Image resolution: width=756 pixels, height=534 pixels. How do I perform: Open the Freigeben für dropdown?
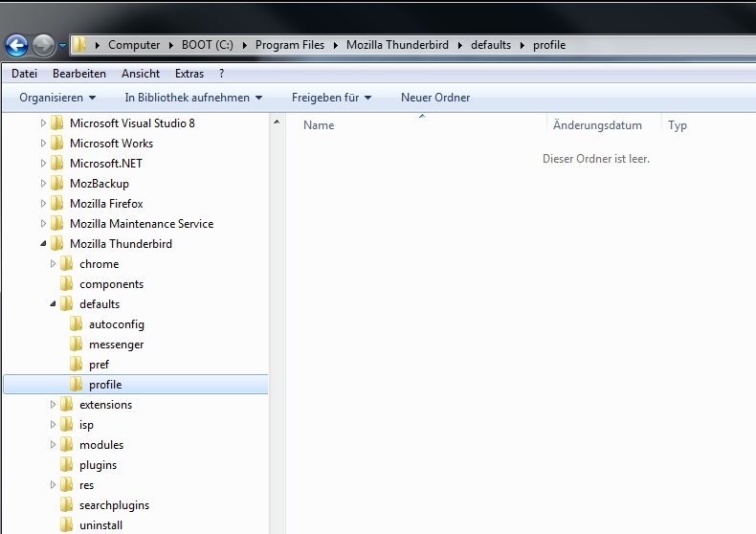pos(332,98)
